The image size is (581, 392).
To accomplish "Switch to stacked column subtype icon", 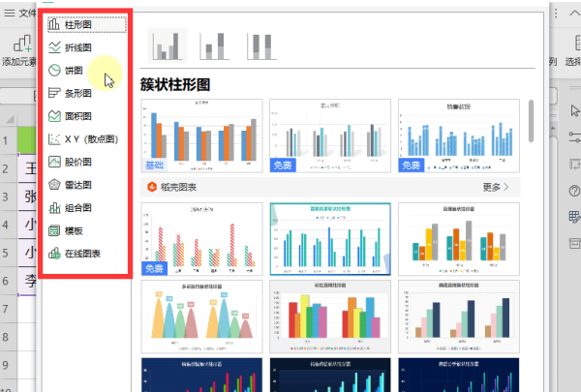I will point(215,45).
